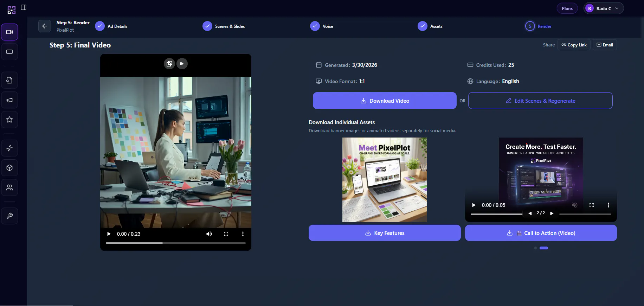644x306 pixels.
Task: Select the first carousel page dot
Action: (535, 248)
